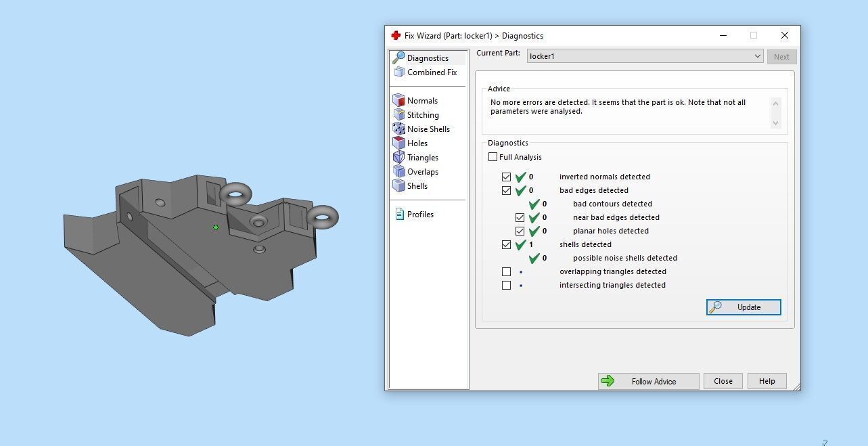Click green checkmark beside bad contours
The width and height of the screenshot is (868, 446).
click(x=534, y=204)
